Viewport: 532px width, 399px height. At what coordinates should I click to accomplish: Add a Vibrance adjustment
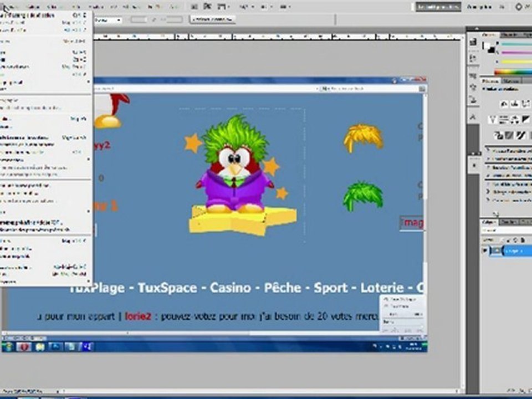493,120
